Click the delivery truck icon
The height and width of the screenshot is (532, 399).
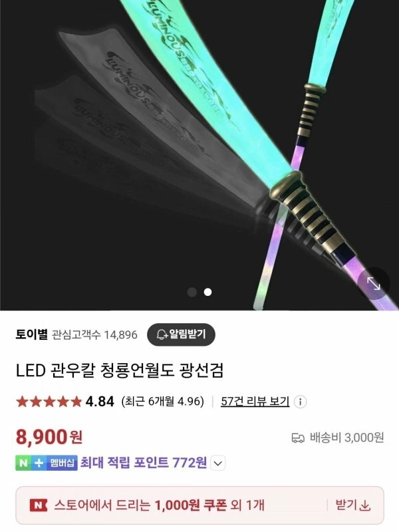(298, 438)
